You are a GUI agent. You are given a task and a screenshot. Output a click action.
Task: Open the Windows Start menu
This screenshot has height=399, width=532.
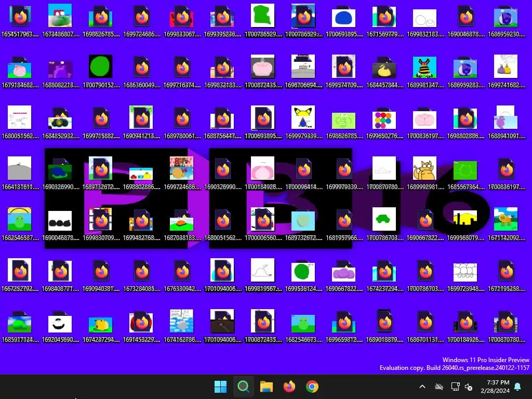click(x=220, y=387)
